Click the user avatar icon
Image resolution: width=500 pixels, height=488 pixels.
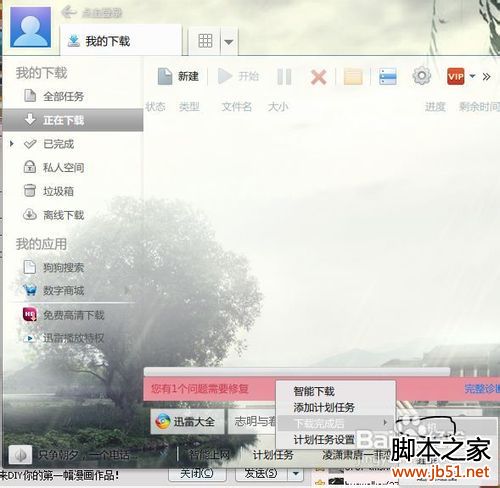(x=31, y=27)
